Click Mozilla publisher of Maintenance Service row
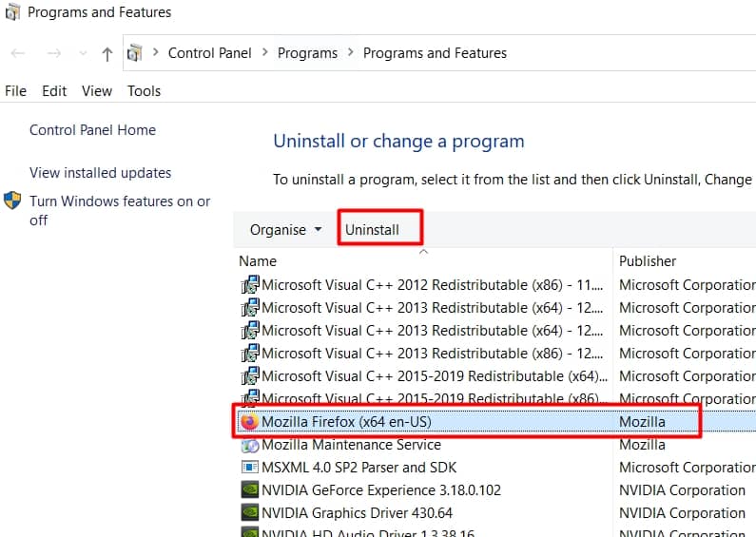This screenshot has width=756, height=537. 642,445
